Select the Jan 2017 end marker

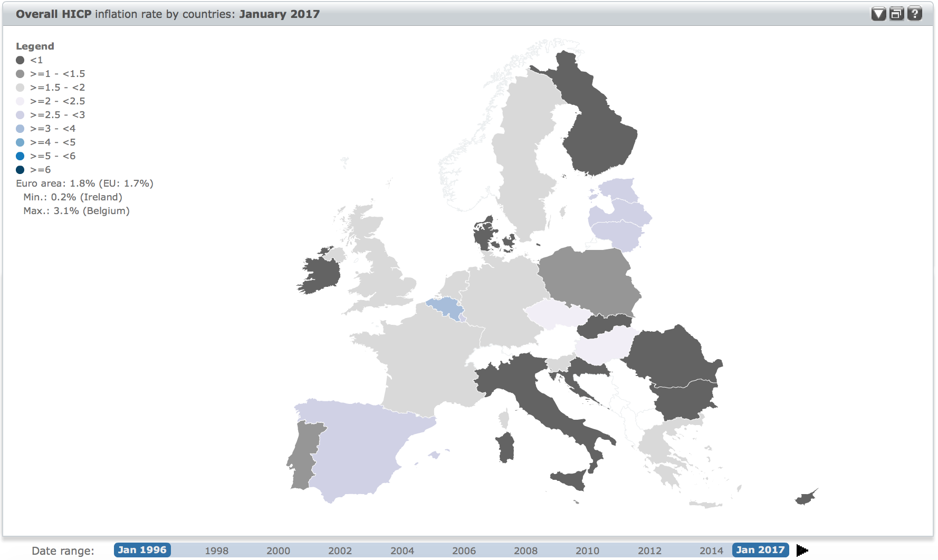[760, 550]
